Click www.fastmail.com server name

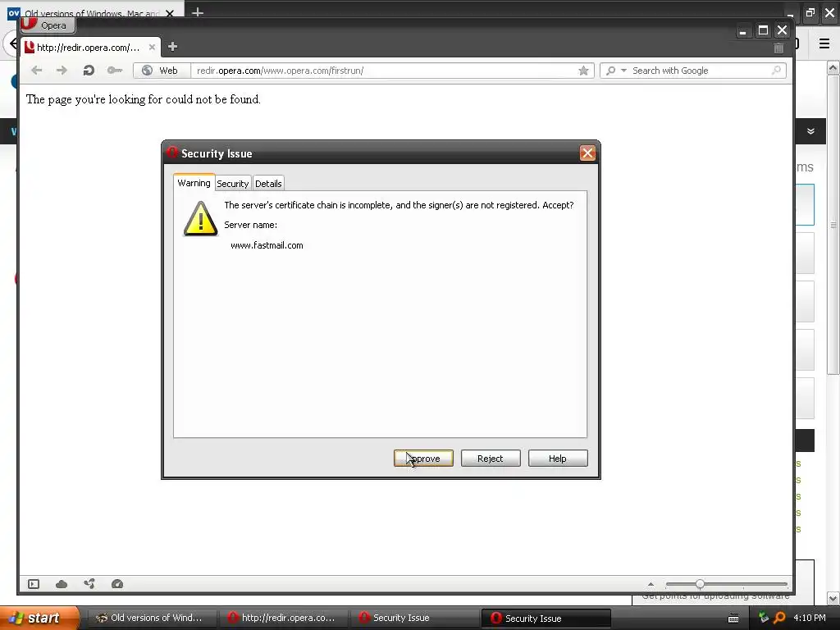tap(267, 245)
